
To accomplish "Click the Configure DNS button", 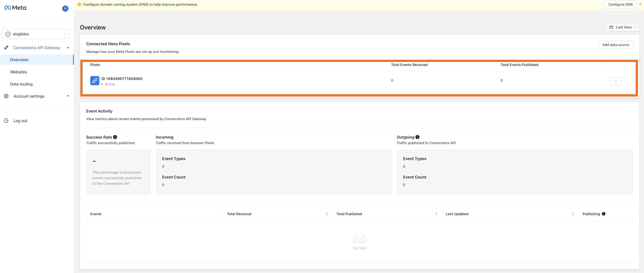I will [620, 4].
